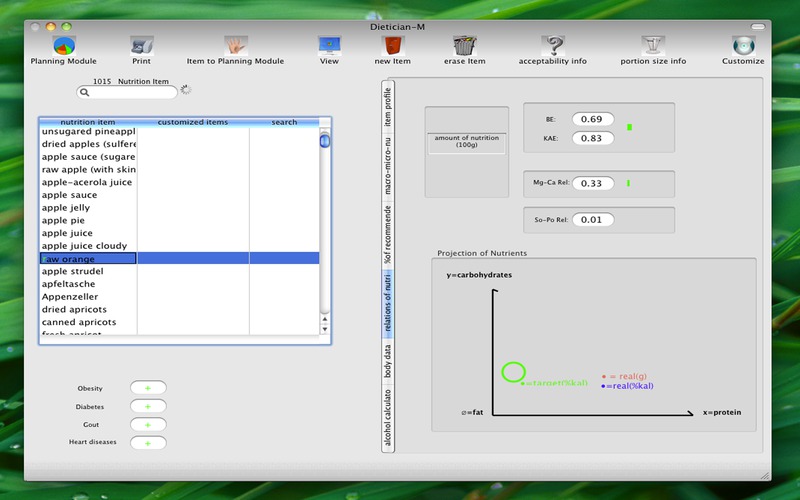800x500 pixels.
Task: Switch to item profile vertical tab
Action: click(x=388, y=107)
